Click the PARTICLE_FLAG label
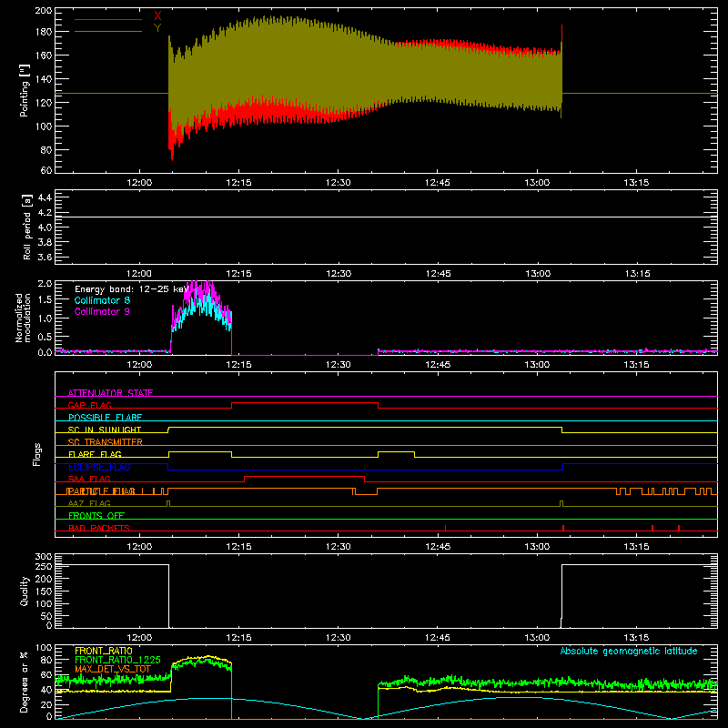 (101, 490)
